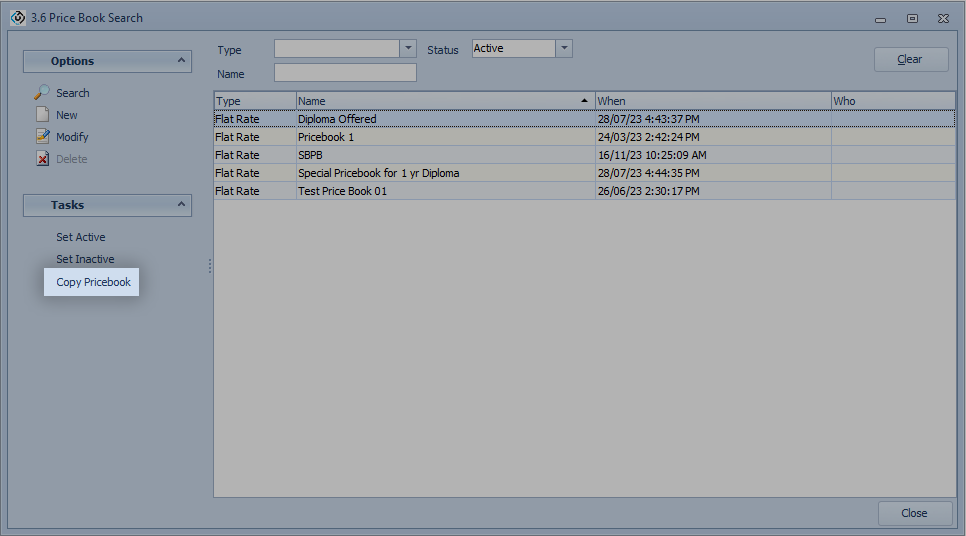The height and width of the screenshot is (536, 966).
Task: Choose Set Active task
Action: click(80, 237)
